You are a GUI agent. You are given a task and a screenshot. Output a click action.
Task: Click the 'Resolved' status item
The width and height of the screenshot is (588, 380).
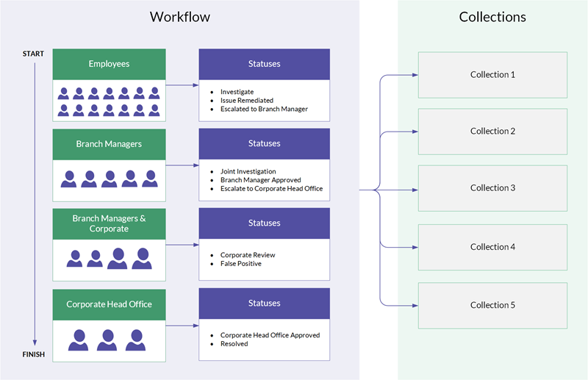pyautogui.click(x=235, y=343)
